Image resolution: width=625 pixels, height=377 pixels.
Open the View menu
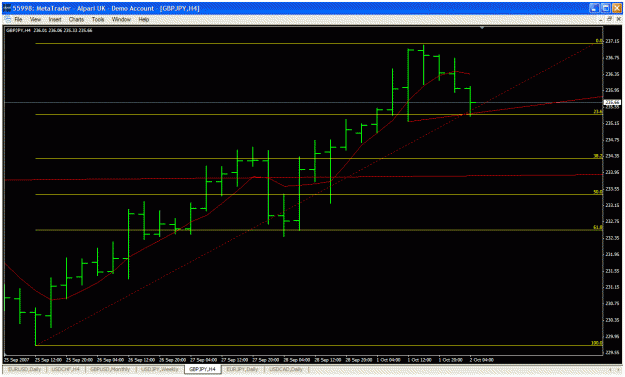pos(35,19)
